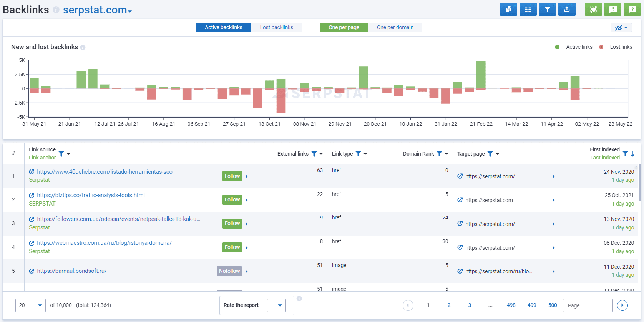The width and height of the screenshot is (644, 322).
Task: Go to page 498
Action: [x=511, y=305]
